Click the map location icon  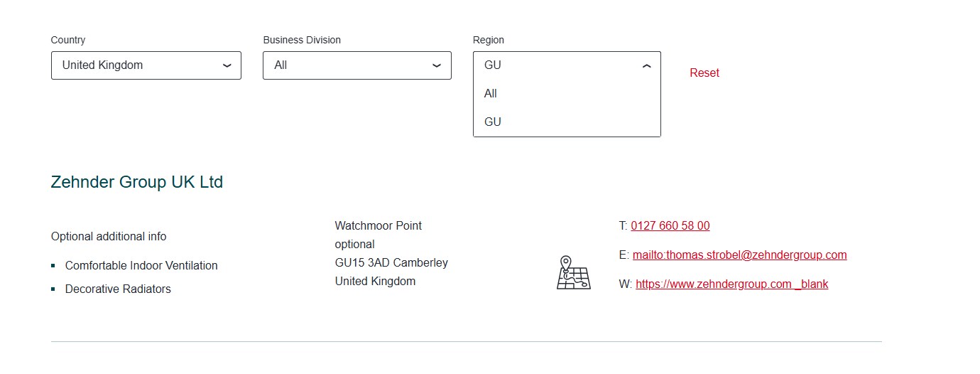573,272
